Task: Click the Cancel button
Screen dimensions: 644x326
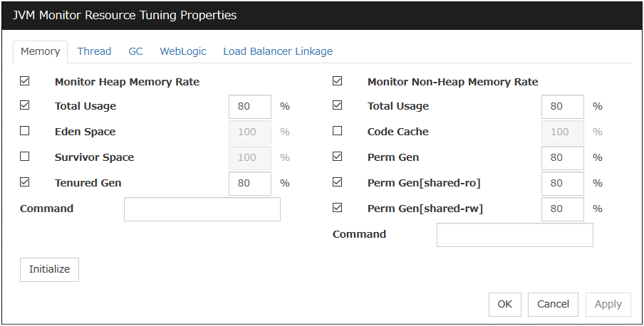Action: tap(553, 304)
